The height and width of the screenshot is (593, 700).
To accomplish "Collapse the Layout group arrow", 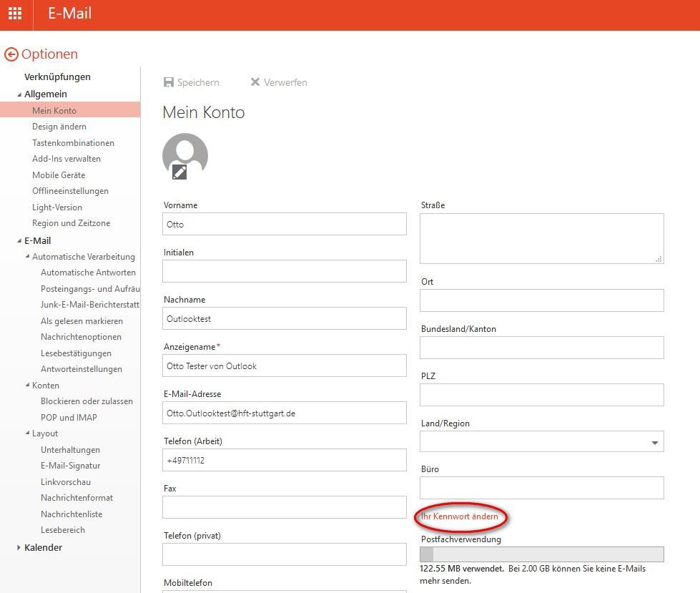I will [x=27, y=433].
